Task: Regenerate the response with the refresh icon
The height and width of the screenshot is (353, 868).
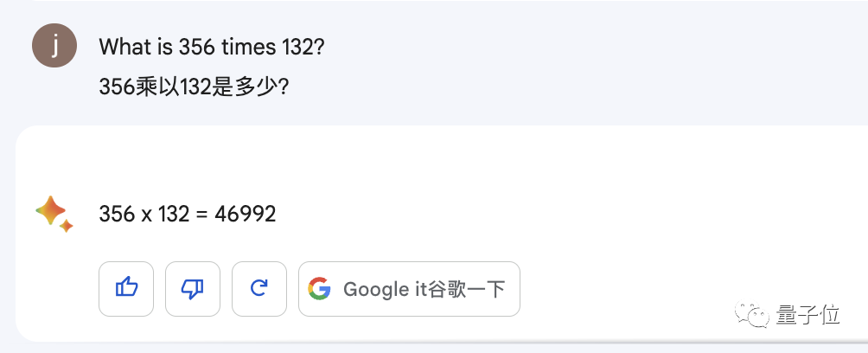Action: 259,289
